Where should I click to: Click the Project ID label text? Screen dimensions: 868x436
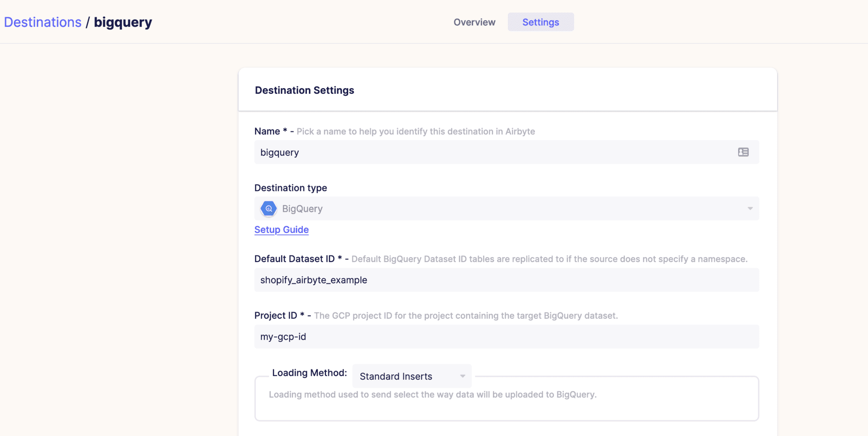(x=276, y=315)
